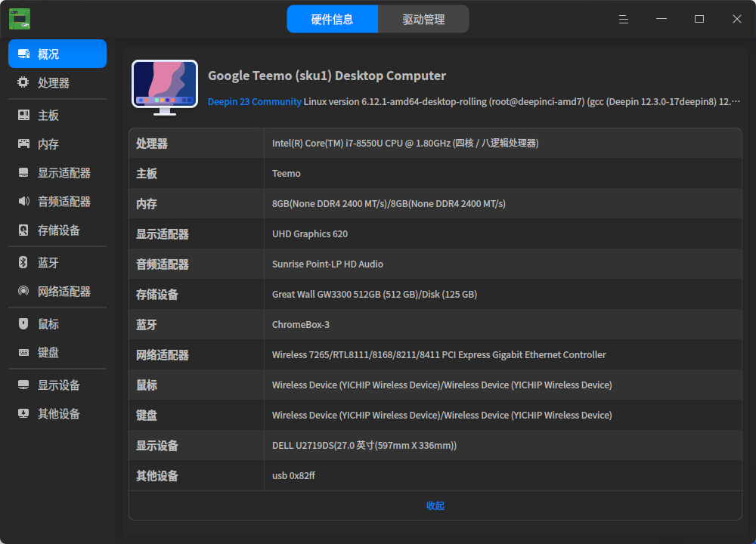
Task: Click the 蓝牙 row header in table
Action: 147,325
